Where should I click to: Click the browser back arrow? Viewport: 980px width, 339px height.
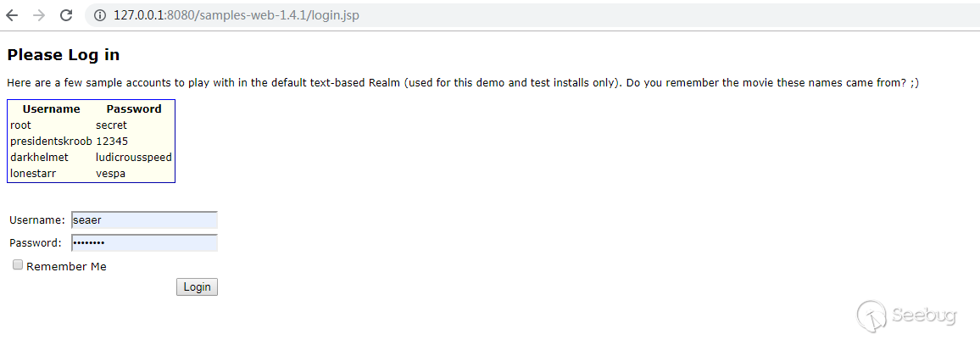[x=12, y=15]
